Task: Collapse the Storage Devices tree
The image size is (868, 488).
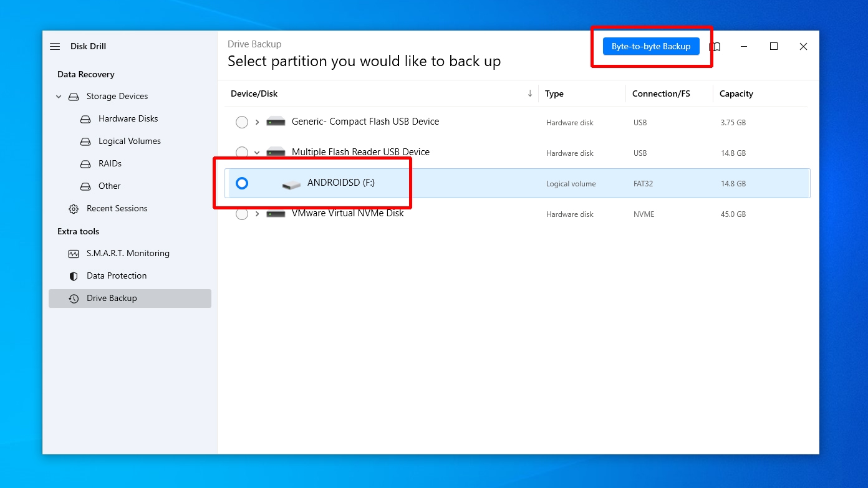Action: (59, 97)
